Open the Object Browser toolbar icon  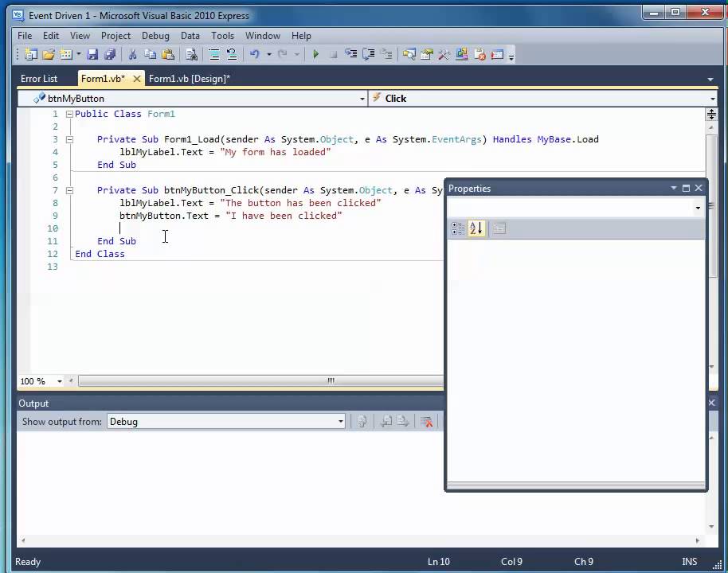point(461,55)
